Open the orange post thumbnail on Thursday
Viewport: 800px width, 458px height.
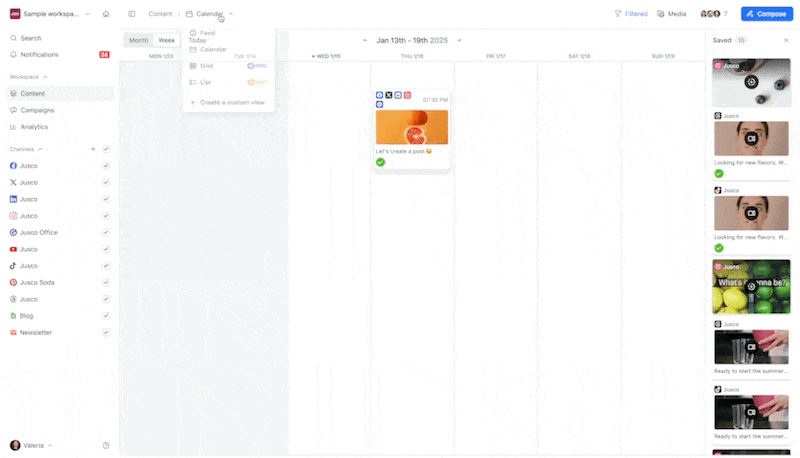pyautogui.click(x=411, y=127)
